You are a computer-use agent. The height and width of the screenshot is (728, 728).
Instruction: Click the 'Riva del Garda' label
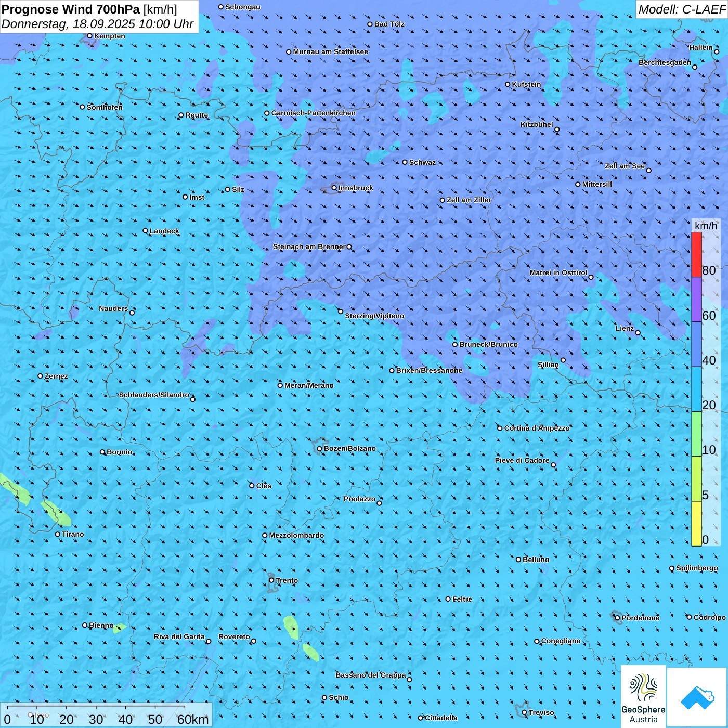click(179, 636)
